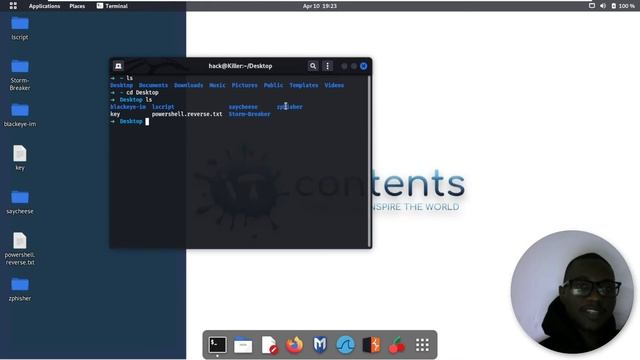
Task: Minimize the terminal window
Action: (344, 66)
